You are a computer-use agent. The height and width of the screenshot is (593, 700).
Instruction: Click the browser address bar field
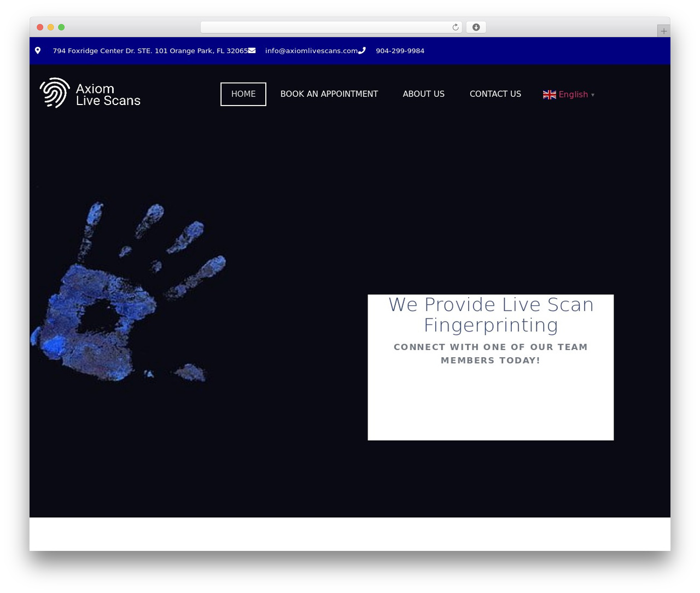click(x=331, y=27)
